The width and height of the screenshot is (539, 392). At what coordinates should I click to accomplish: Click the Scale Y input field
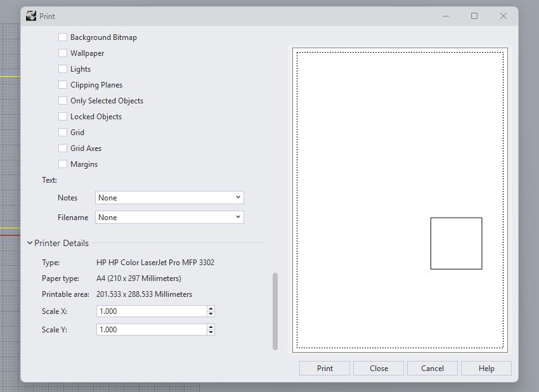(152, 329)
